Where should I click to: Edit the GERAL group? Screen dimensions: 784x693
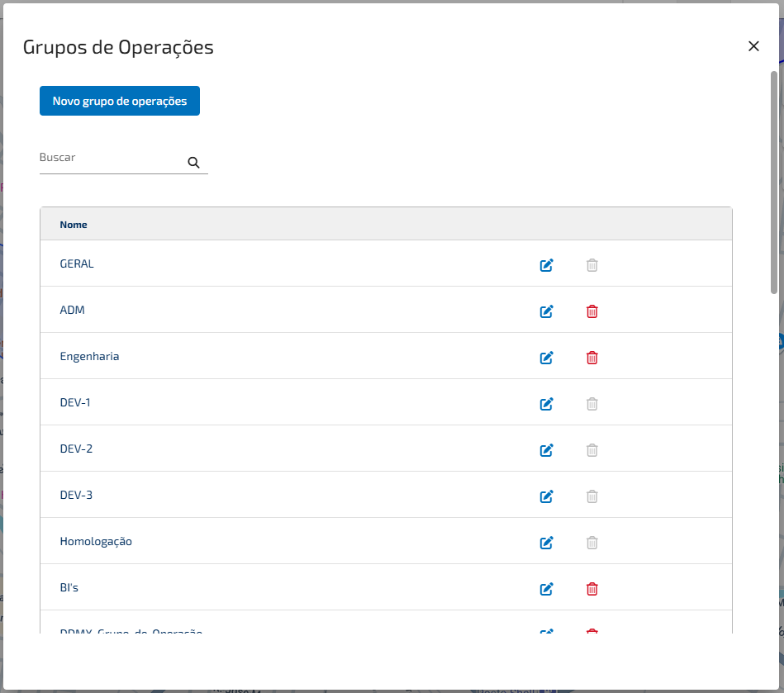click(547, 265)
